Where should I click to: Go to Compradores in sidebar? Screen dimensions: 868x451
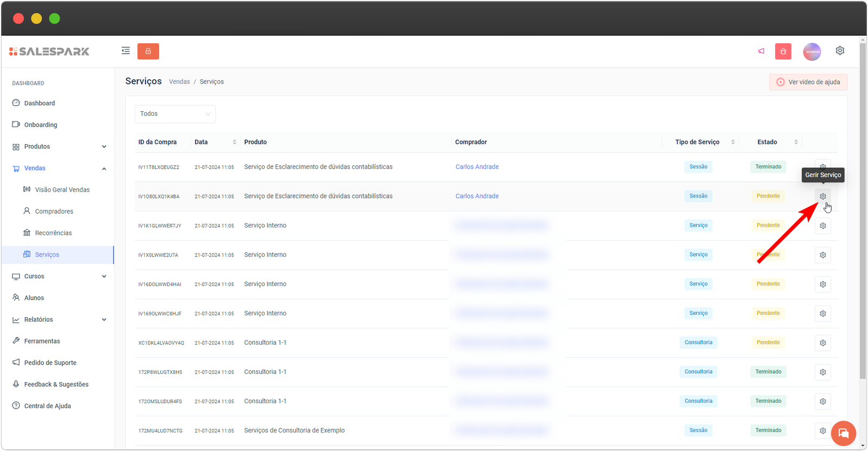click(x=54, y=212)
